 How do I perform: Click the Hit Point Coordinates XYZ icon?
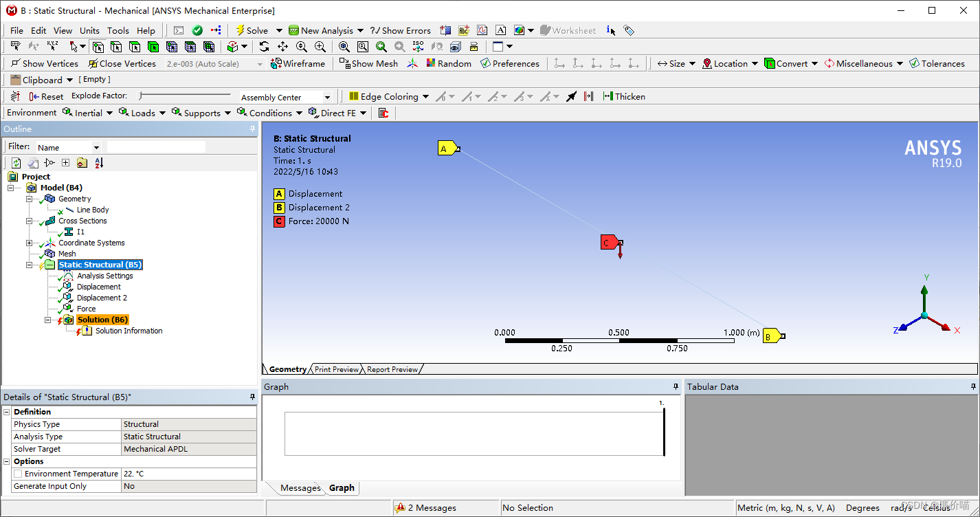(52, 47)
